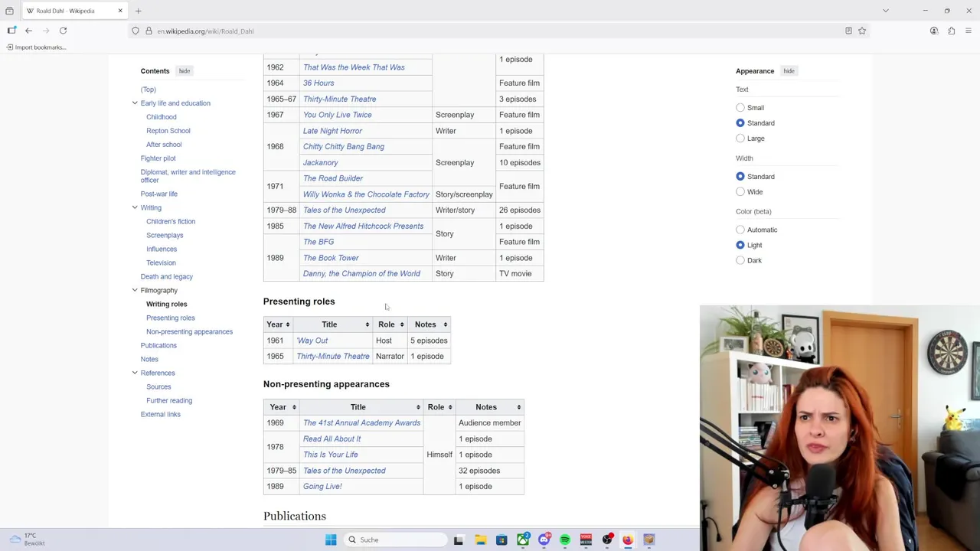Viewport: 980px width, 551px height.
Task: Jump to External links in contents
Action: (x=160, y=414)
